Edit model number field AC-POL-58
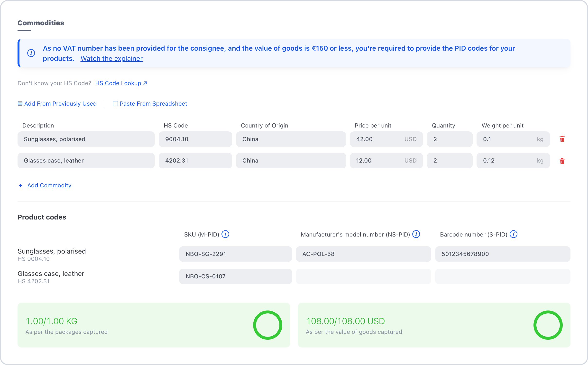The width and height of the screenshot is (588, 365). pos(364,254)
